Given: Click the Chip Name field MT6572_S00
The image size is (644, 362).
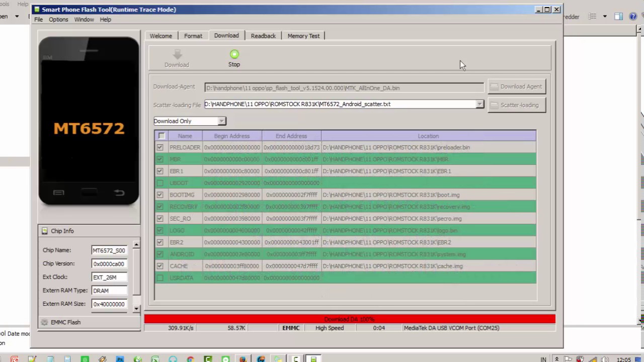Looking at the screenshot, I should (x=109, y=250).
